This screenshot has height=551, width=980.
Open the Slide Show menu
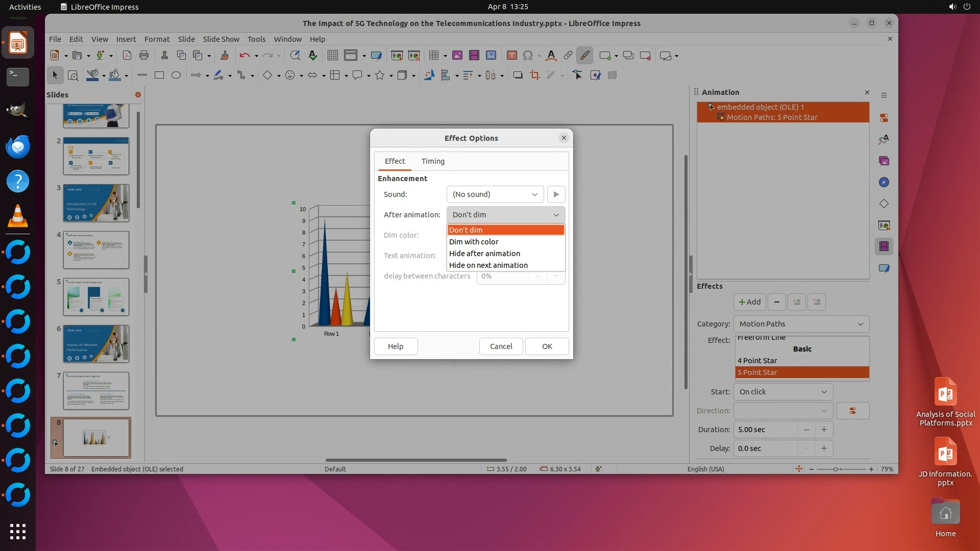(x=220, y=39)
